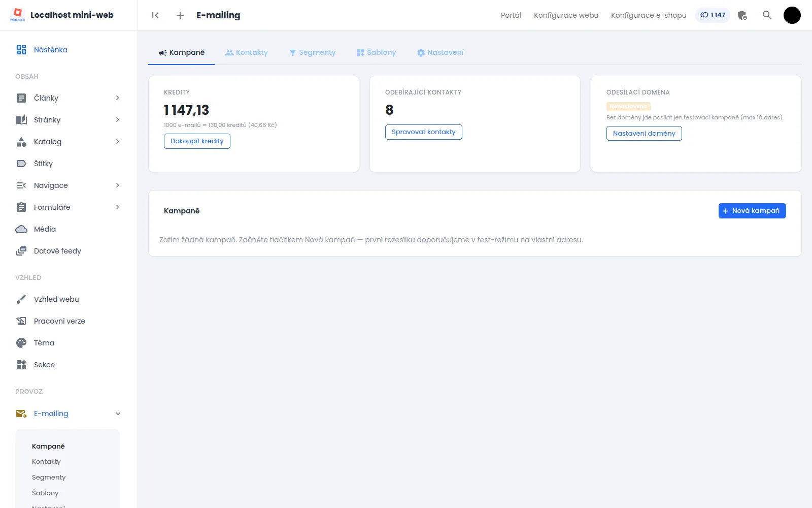Click the 1147 credits badge
The image size is (812, 508).
(713, 15)
